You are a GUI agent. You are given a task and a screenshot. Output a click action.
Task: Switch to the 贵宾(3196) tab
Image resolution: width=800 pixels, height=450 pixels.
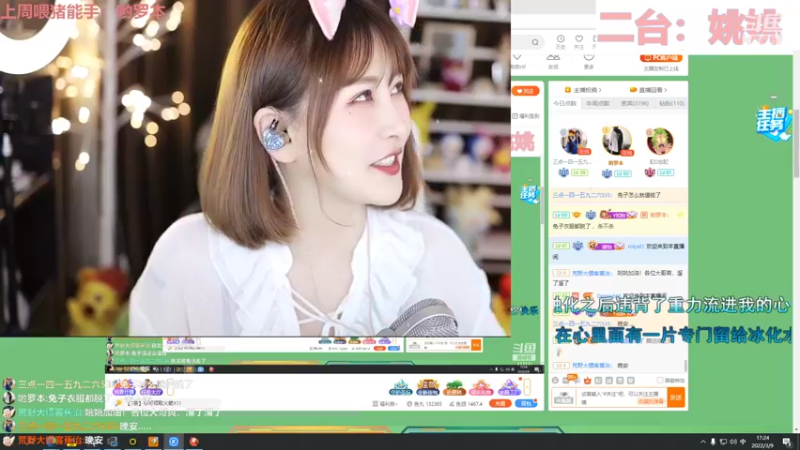tap(635, 103)
